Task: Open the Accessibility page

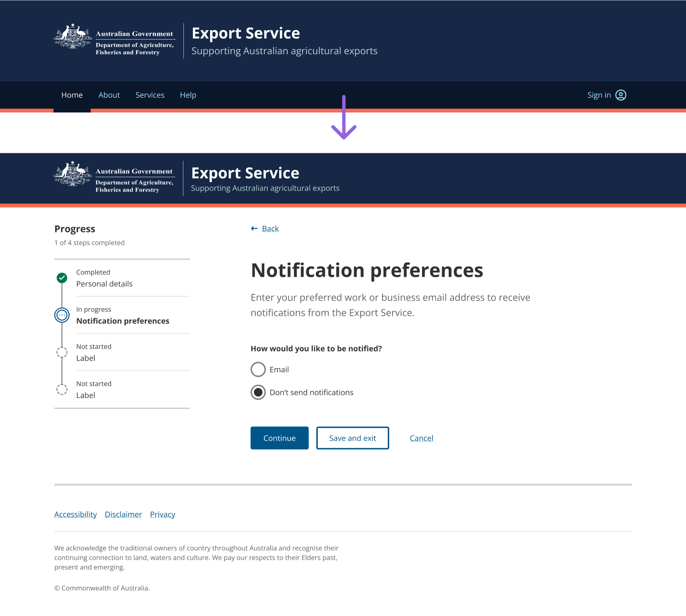Action: coord(75,514)
